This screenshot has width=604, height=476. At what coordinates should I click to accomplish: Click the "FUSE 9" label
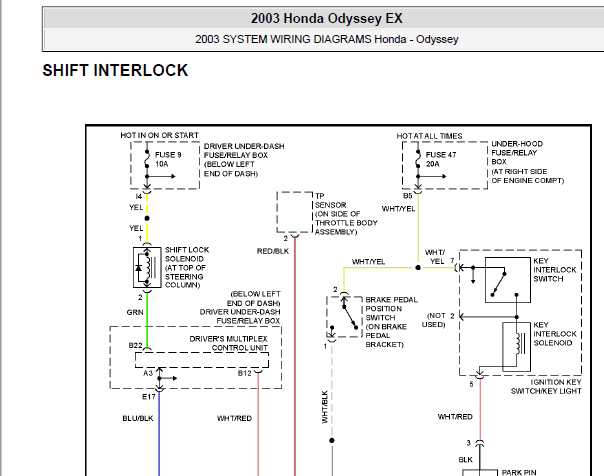(168, 155)
